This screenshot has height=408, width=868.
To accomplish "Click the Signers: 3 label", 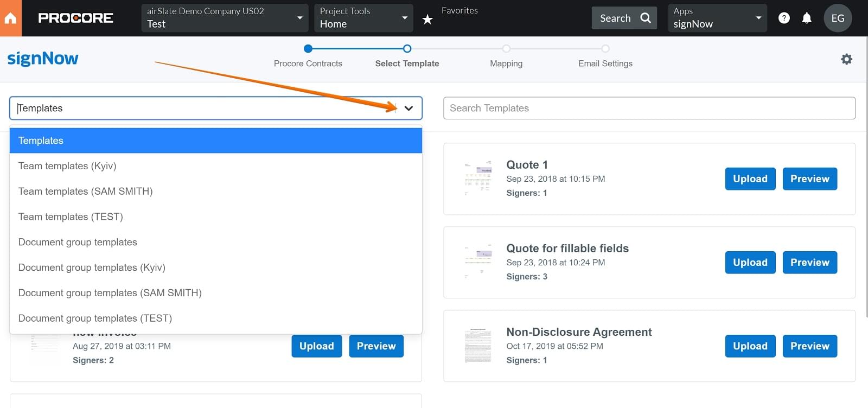I will click(527, 277).
